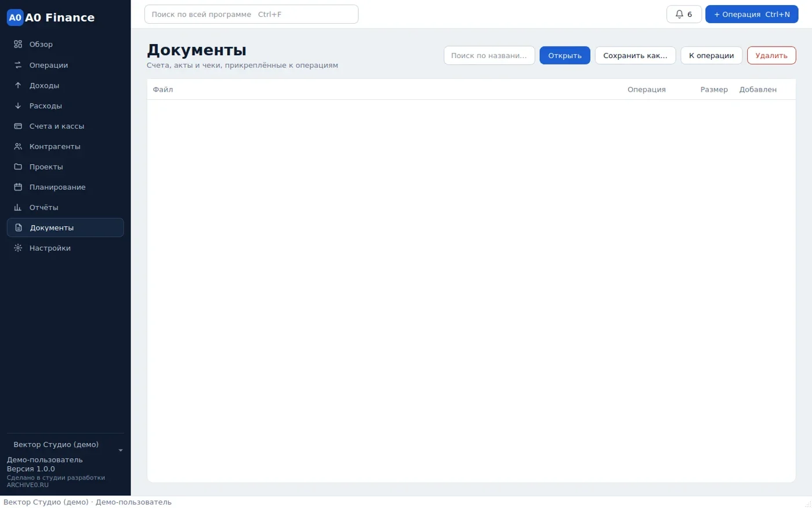Open the Операции section

65,65
